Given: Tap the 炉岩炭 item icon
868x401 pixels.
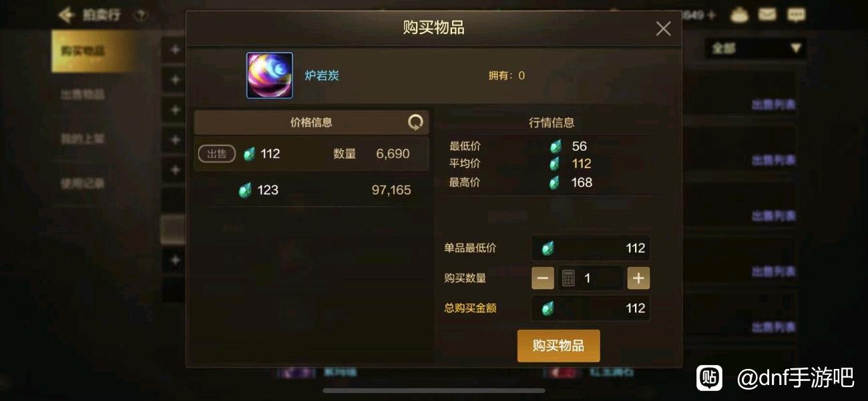Looking at the screenshot, I should (270, 75).
